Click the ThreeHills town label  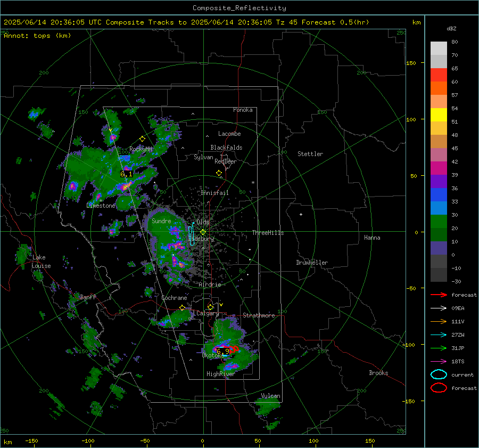(268, 233)
